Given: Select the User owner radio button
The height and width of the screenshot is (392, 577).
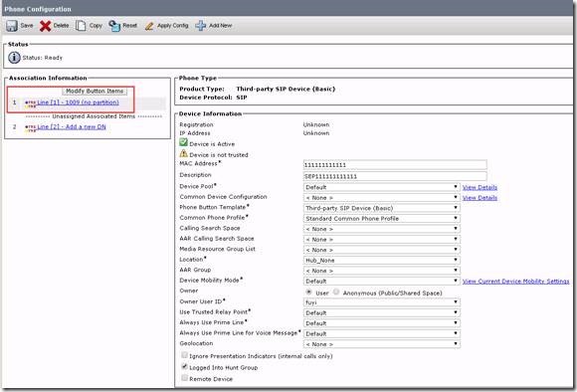Looking at the screenshot, I should [x=308, y=292].
